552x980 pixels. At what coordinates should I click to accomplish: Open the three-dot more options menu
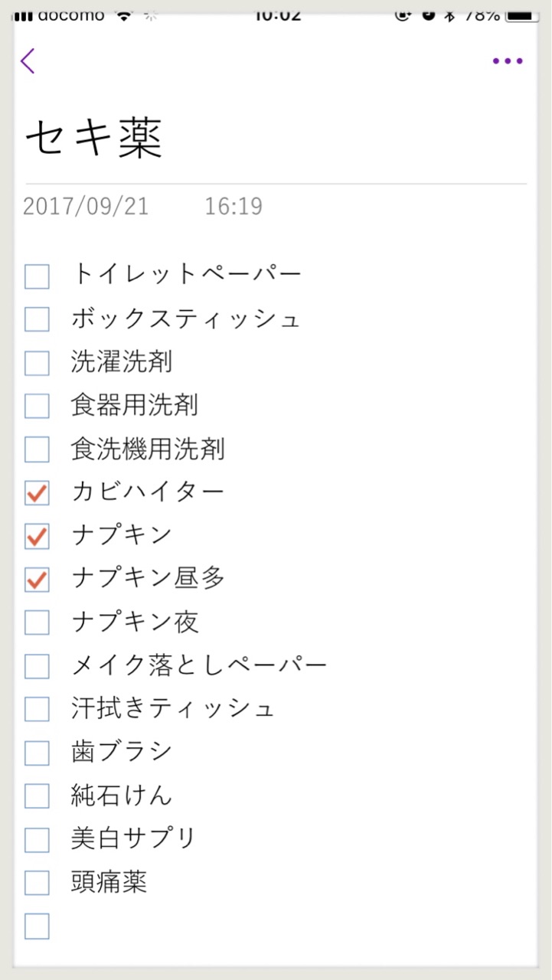508,61
